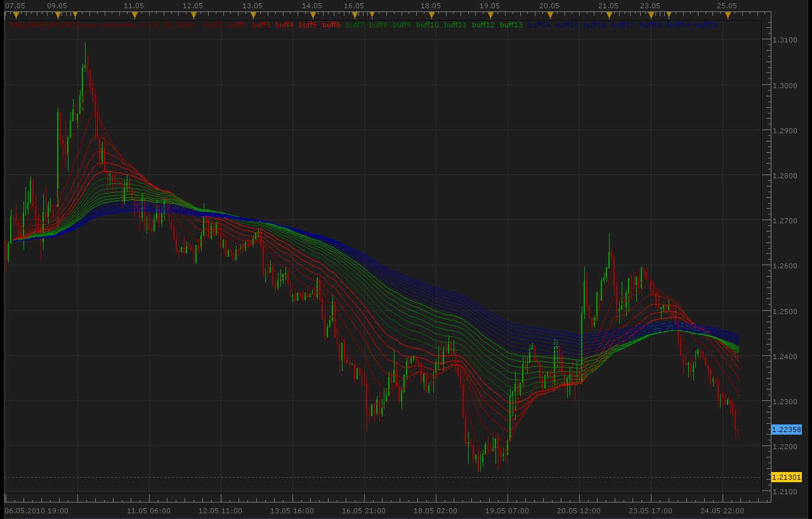Viewport: 812px width, 519px height.
Task: Click the 1.3100 price scale label
Action: tap(785, 40)
